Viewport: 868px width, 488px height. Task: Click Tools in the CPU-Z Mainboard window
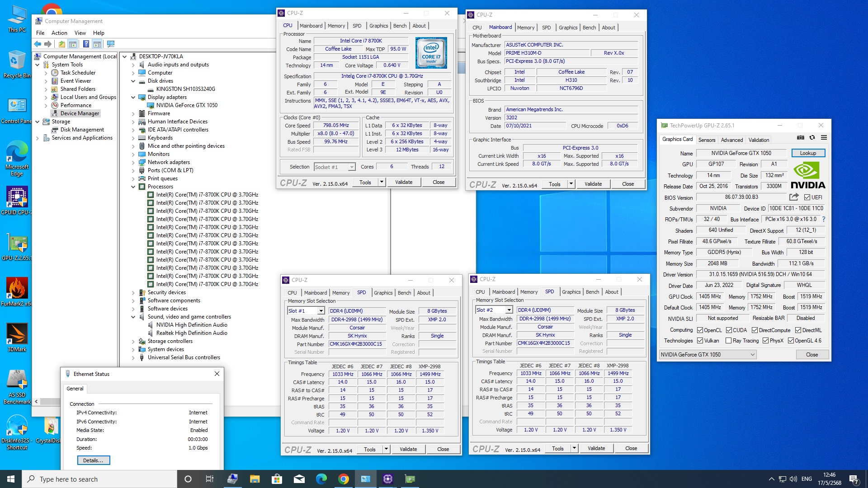point(555,184)
